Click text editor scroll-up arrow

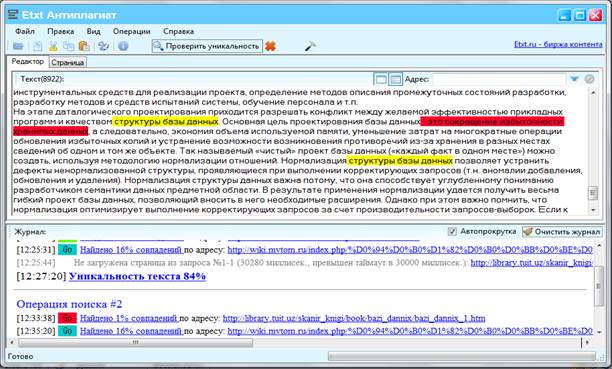593,93
